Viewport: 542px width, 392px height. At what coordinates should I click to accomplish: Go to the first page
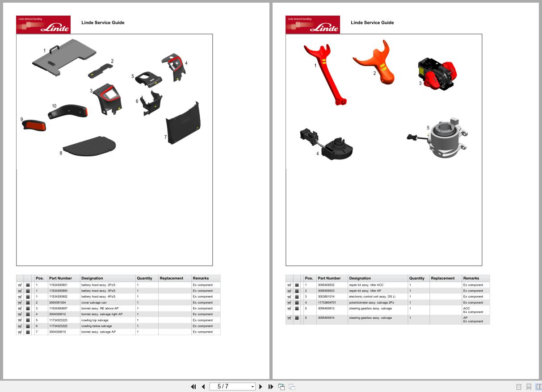point(193,387)
